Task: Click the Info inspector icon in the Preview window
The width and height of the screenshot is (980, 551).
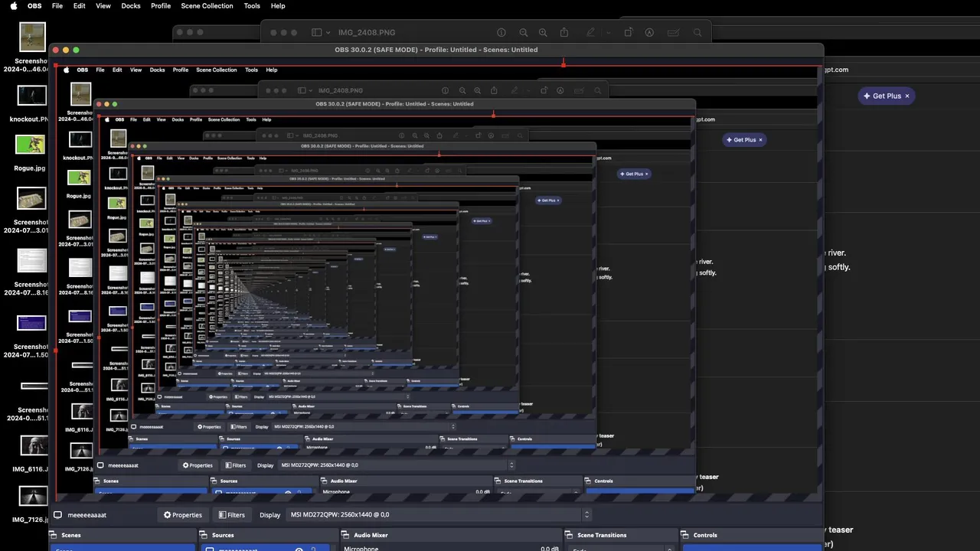Action: (501, 33)
